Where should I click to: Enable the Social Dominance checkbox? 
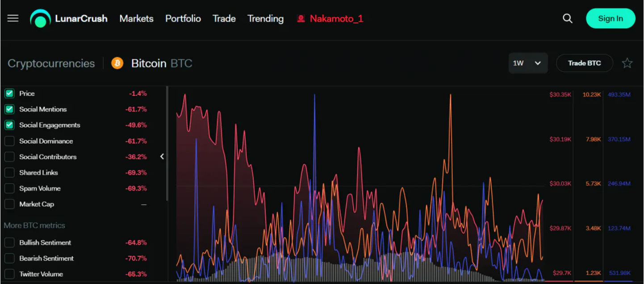click(x=9, y=141)
